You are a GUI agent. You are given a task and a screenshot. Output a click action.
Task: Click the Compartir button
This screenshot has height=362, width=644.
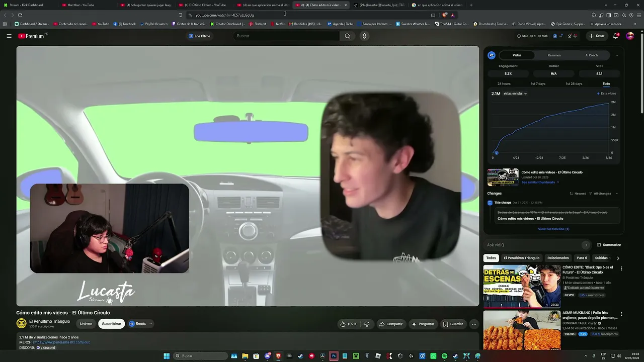(x=391, y=324)
